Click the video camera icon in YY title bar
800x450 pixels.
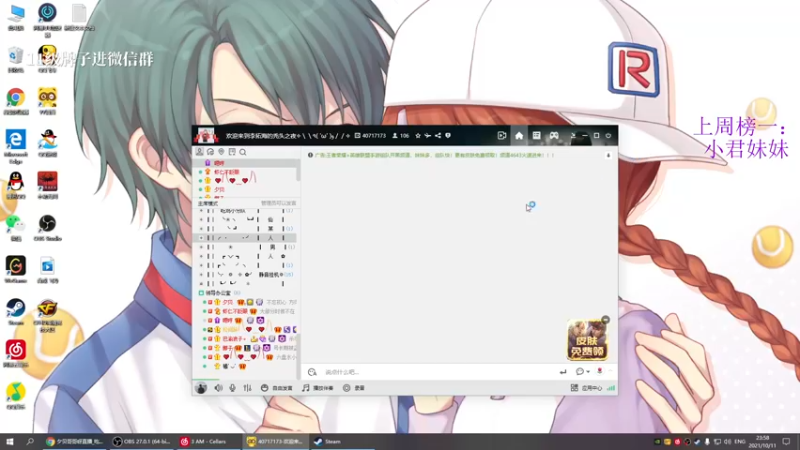(x=502, y=136)
